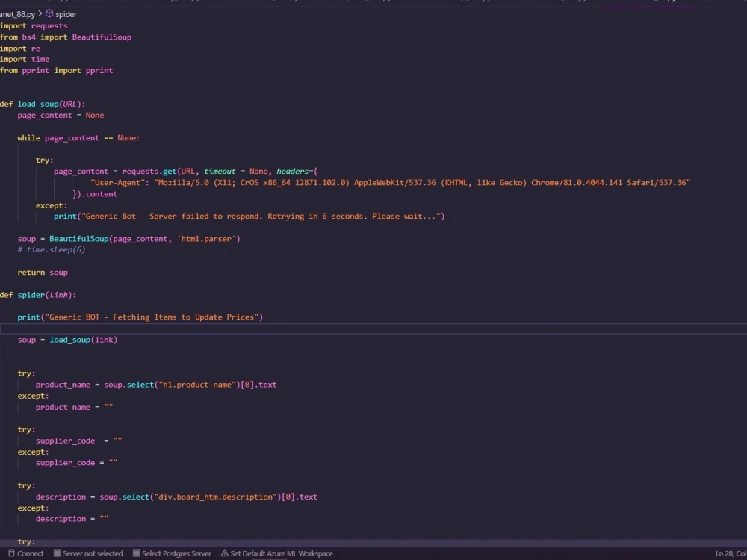747x560 pixels.
Task: Click the "User-Agent" header string line
Action: point(390,183)
